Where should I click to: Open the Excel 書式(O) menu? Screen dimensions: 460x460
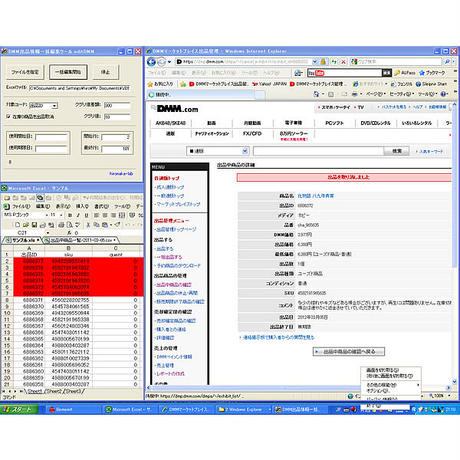(x=102, y=206)
